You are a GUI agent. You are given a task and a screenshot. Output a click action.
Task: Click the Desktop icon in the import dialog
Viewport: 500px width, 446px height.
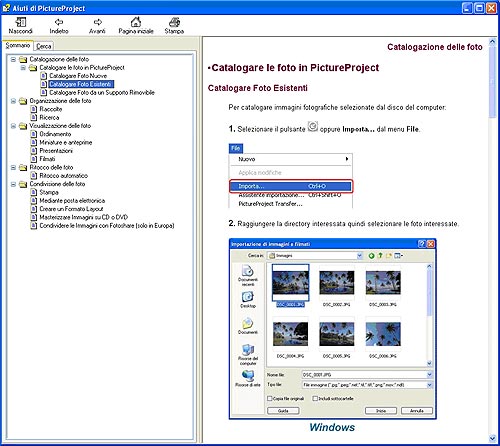248,297
